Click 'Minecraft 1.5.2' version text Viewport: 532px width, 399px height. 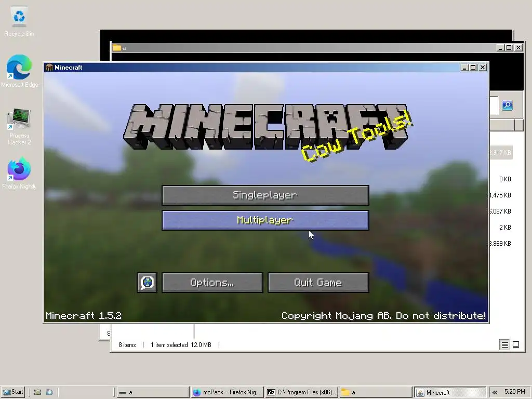[x=84, y=315]
